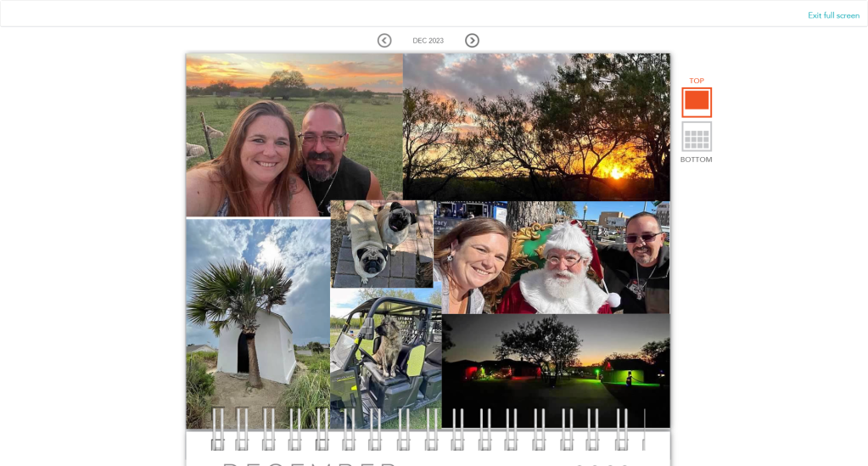Click the year text on the calendar page

pos(602,463)
